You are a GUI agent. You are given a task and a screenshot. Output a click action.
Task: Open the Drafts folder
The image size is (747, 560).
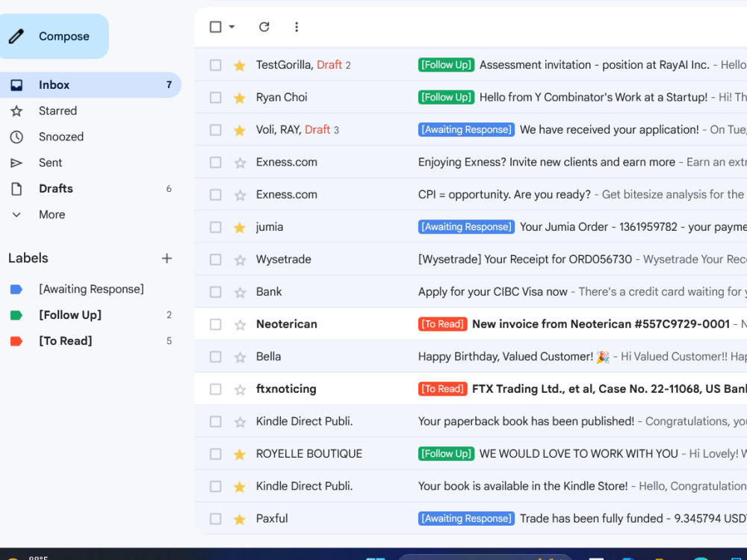coord(90,189)
